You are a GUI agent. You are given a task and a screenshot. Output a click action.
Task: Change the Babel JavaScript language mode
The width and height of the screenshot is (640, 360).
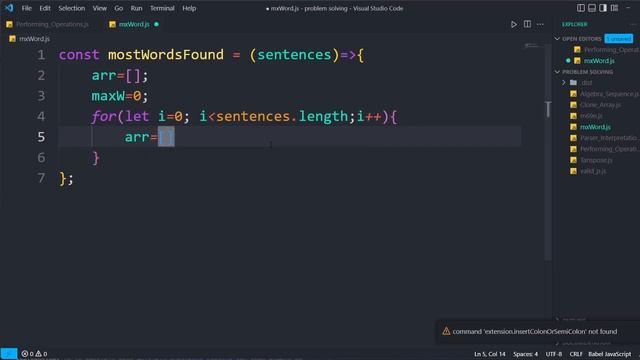[x=609, y=354]
